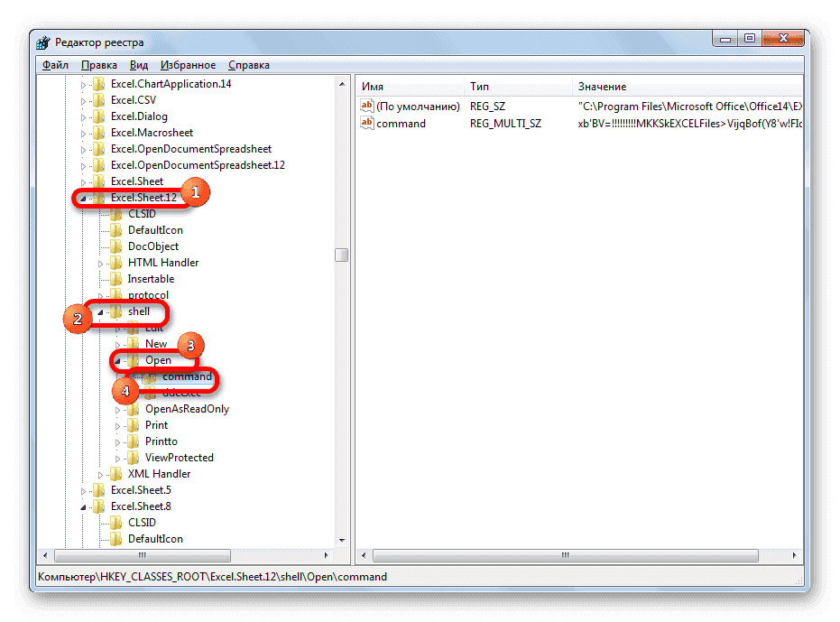Click the status bar registry path
Image resolution: width=840 pixels, height=622 pixels.
tap(212, 577)
